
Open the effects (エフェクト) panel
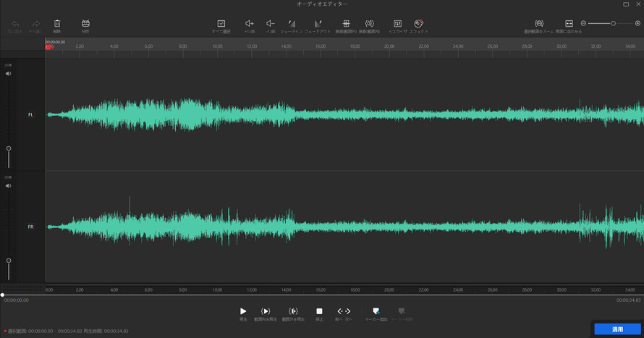[418, 24]
